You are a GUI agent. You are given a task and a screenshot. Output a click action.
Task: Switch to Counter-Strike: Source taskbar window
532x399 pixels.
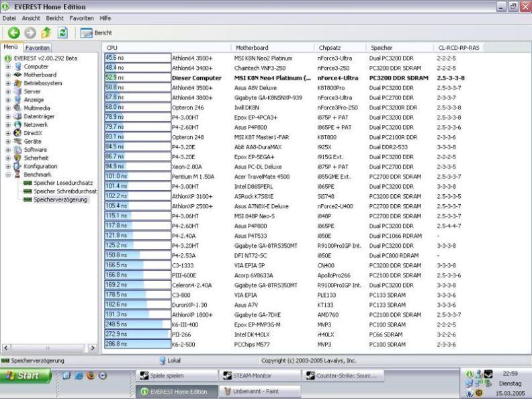(343, 375)
